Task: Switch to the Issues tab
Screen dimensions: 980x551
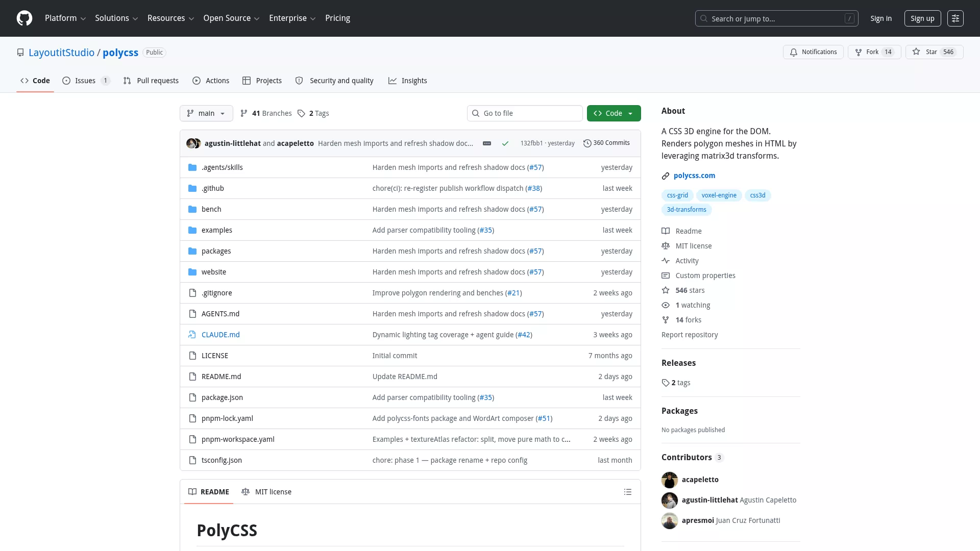Action: [x=86, y=81]
